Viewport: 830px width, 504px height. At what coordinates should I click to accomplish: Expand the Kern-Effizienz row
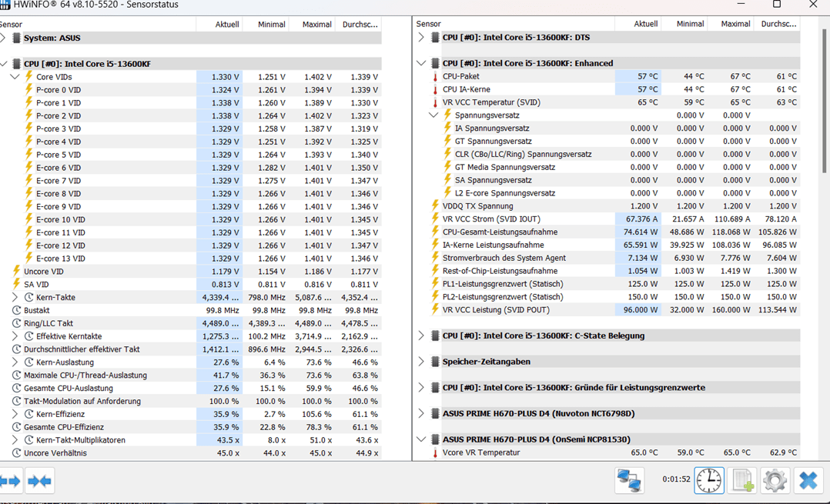tap(15, 414)
